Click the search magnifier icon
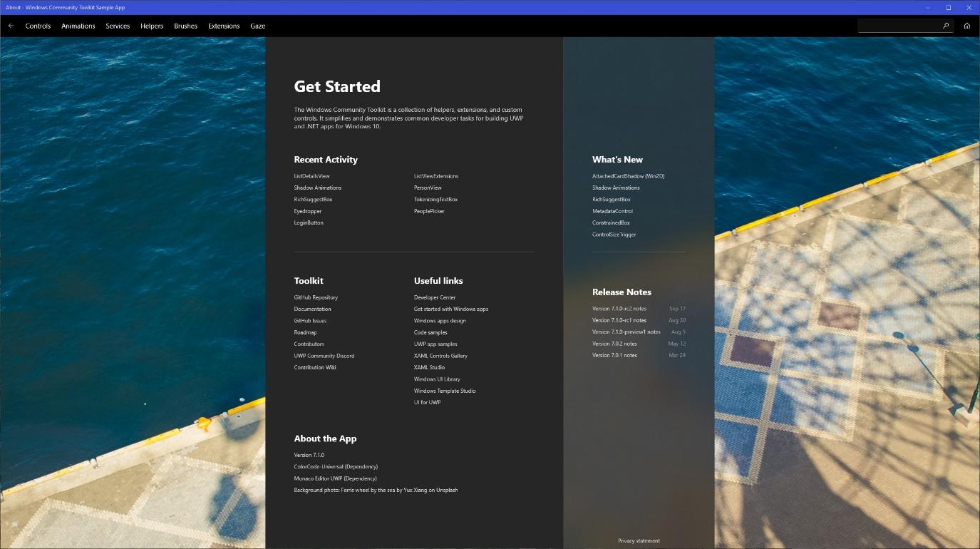 click(946, 26)
